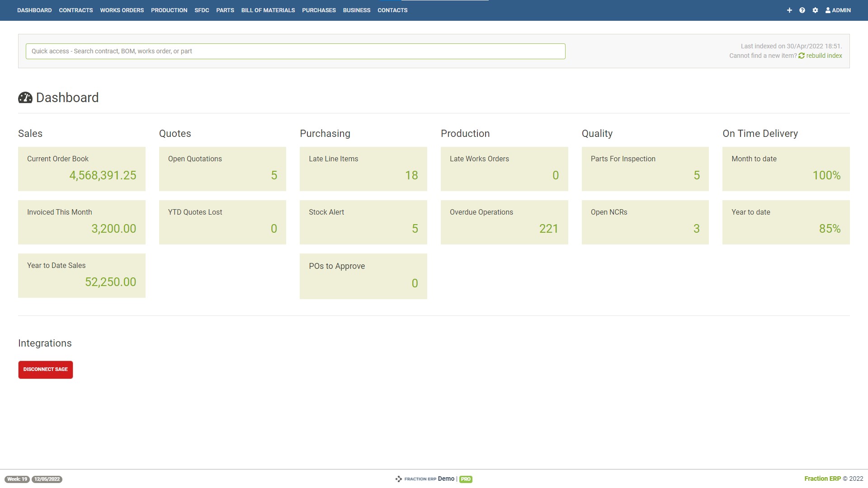This screenshot has height=488, width=868.
Task: Focus the Quick access search field
Action: (x=295, y=51)
